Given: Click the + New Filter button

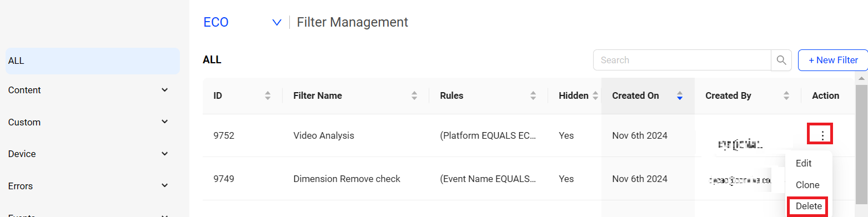Looking at the screenshot, I should (833, 60).
